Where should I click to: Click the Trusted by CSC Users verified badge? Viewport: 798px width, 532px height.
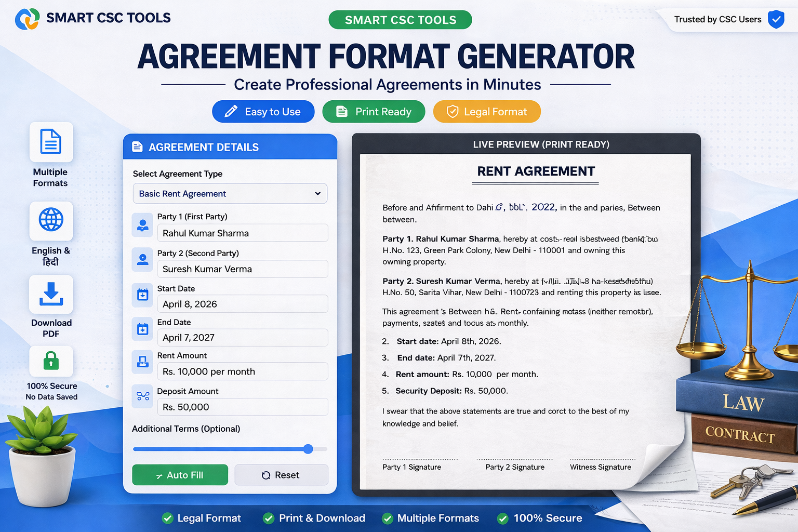click(x=776, y=19)
